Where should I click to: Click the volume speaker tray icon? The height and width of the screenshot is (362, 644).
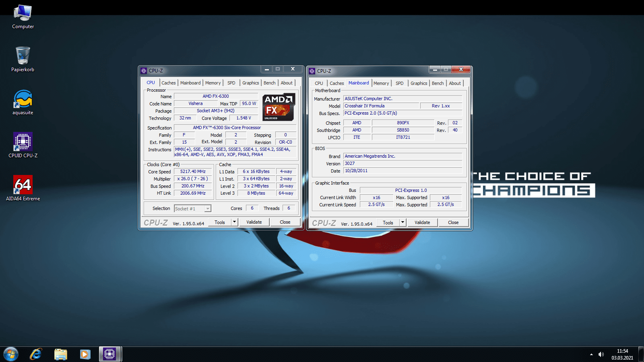pyautogui.click(x=601, y=354)
